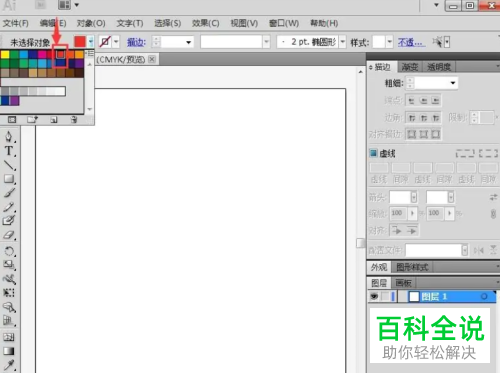Viewport: 500px width, 373px height.
Task: Toggle the 虚线 dashed line checkbox
Action: (x=373, y=153)
